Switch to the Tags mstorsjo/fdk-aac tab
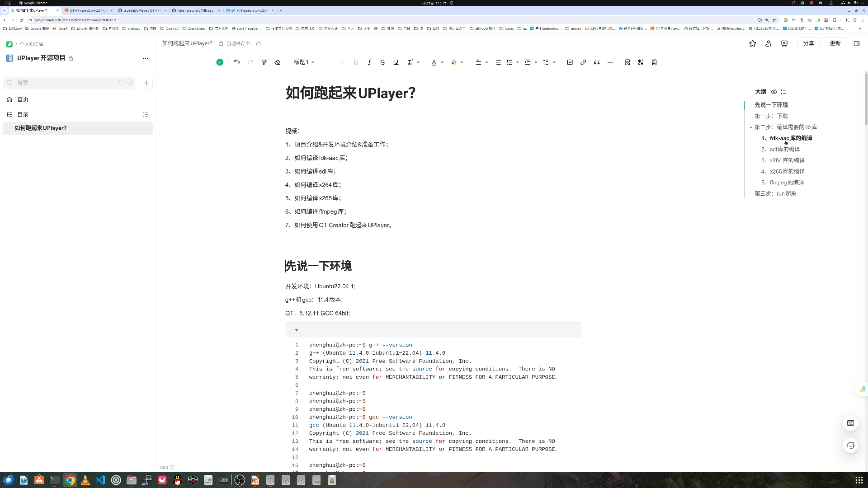 (x=196, y=10)
